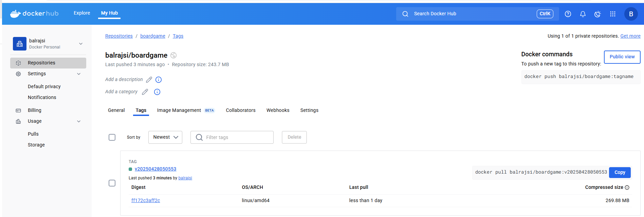Click info icon next to Add a category
Image resolution: width=644 pixels, height=217 pixels.
pyautogui.click(x=157, y=92)
